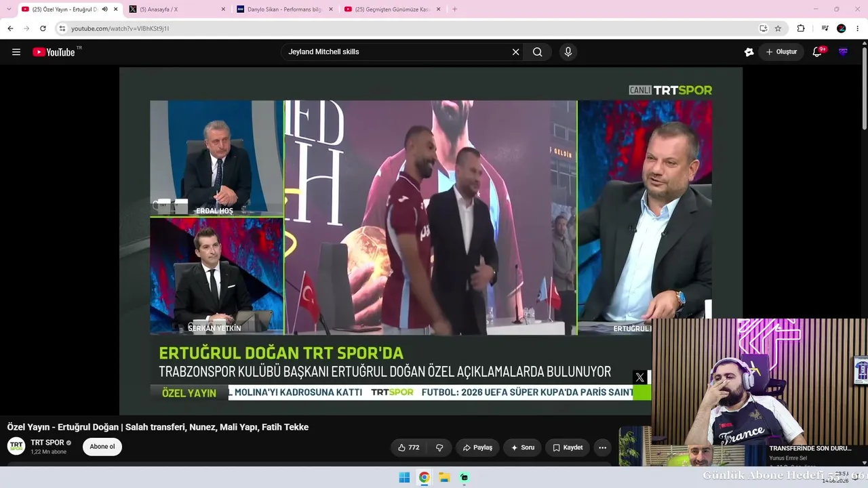Open media controls in Chrome toolbar
This screenshot has height=488, width=868.
pos(825,28)
